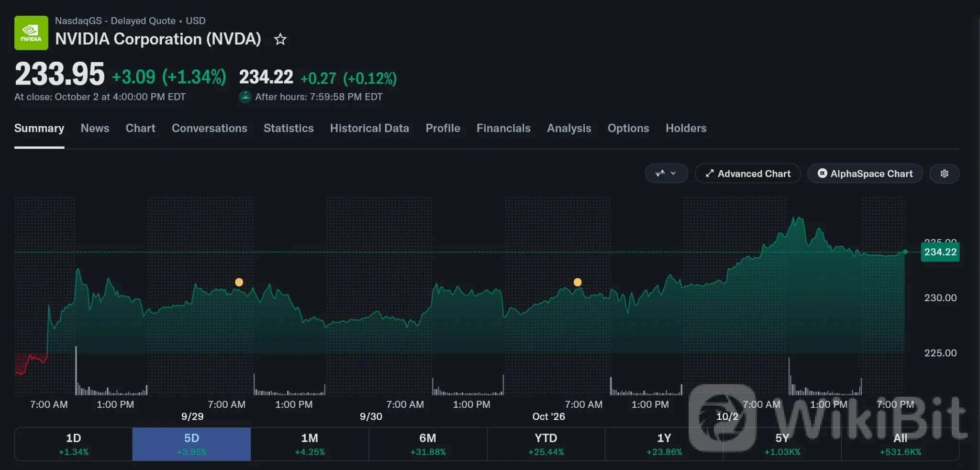Open the News tab

[95, 128]
